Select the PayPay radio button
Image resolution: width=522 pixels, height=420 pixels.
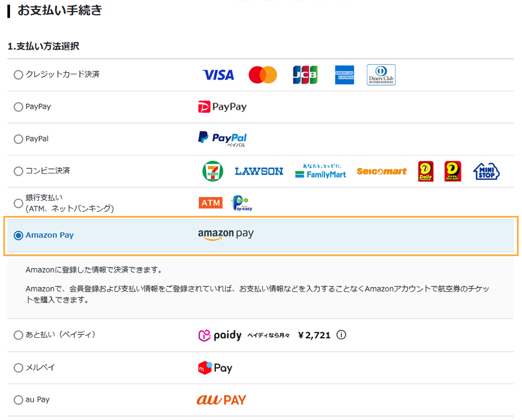[18, 107]
